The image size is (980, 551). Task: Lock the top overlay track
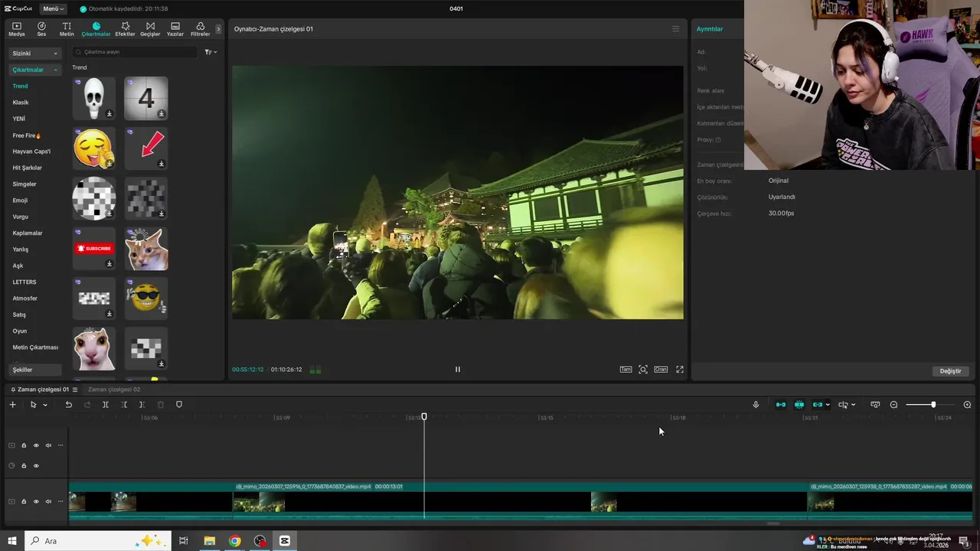click(x=24, y=445)
